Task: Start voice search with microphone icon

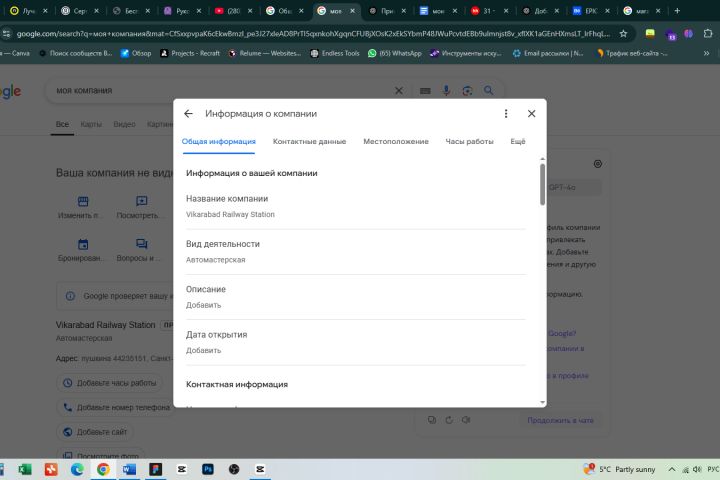Action: (x=446, y=90)
